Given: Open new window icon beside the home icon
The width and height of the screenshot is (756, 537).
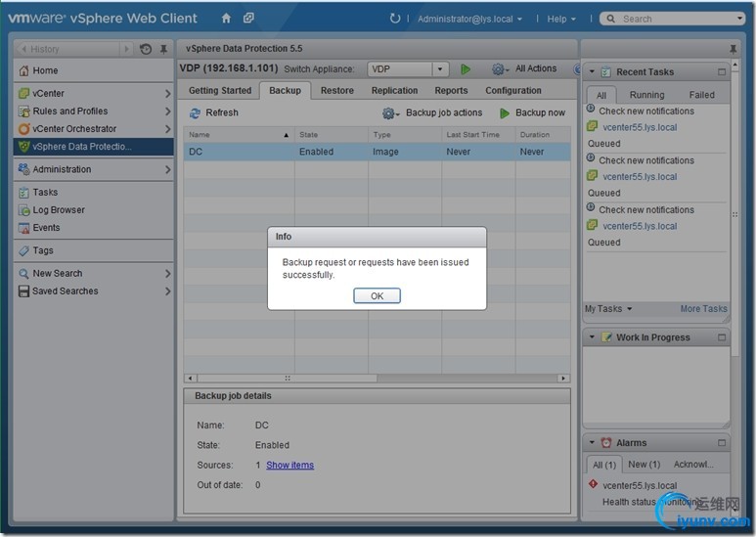Looking at the screenshot, I should click(248, 19).
